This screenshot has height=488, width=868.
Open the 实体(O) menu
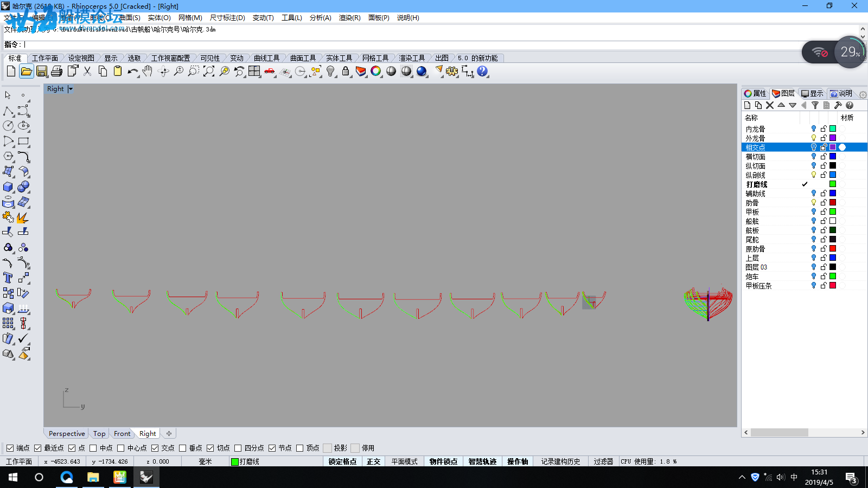[x=159, y=18]
